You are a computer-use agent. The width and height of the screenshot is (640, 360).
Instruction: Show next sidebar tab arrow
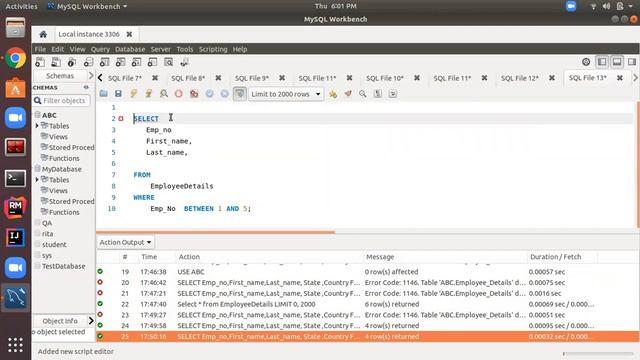click(91, 76)
